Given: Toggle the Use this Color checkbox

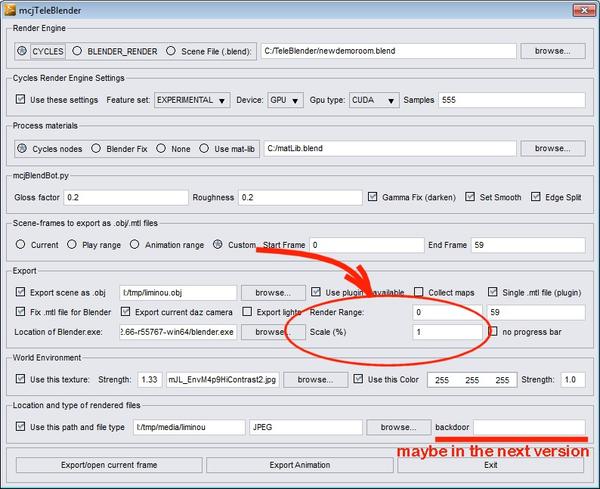Looking at the screenshot, I should (358, 379).
